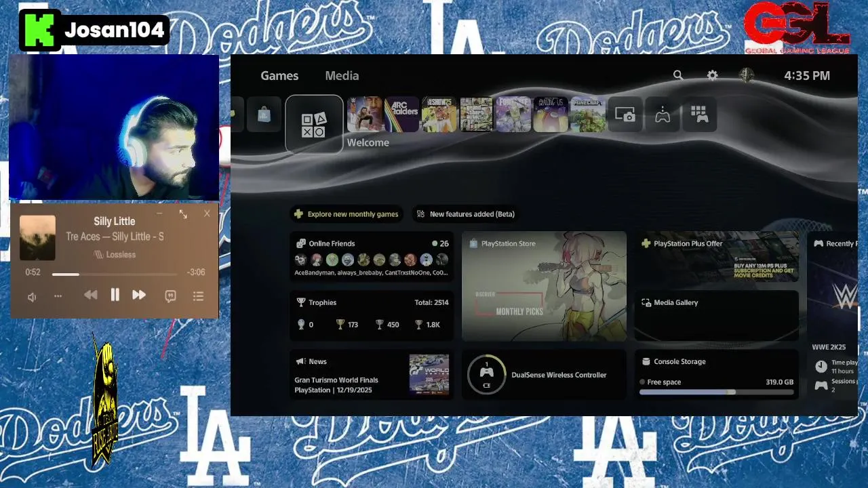Viewport: 868px width, 488px height.
Task: Select the Among Us game tile
Action: pos(551,115)
